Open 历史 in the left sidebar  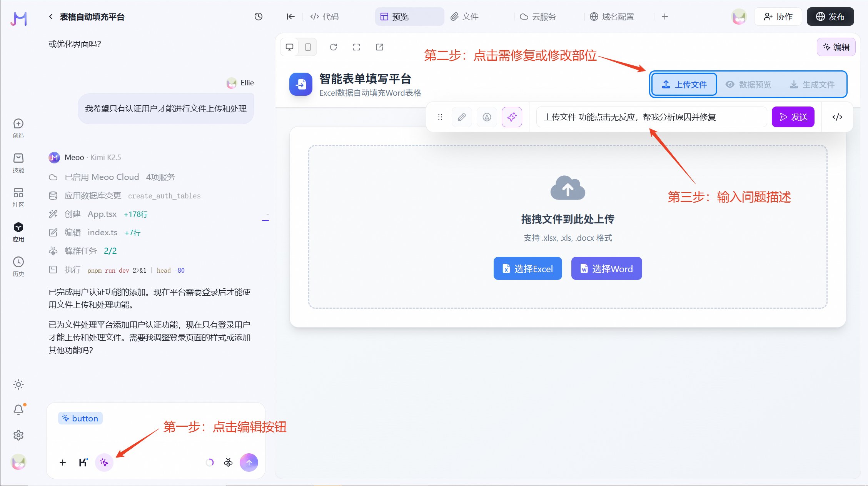coord(18,267)
